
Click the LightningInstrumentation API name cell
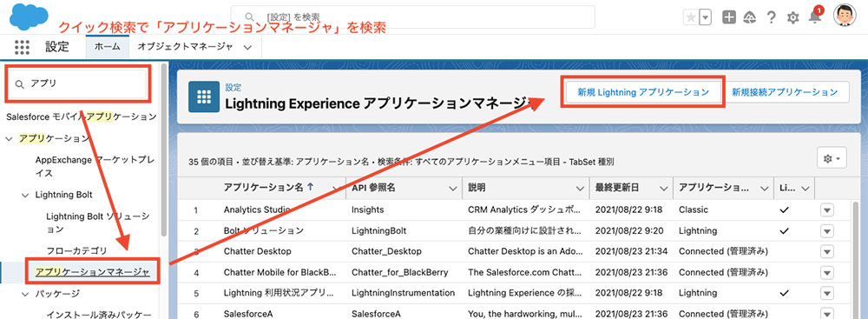404,293
